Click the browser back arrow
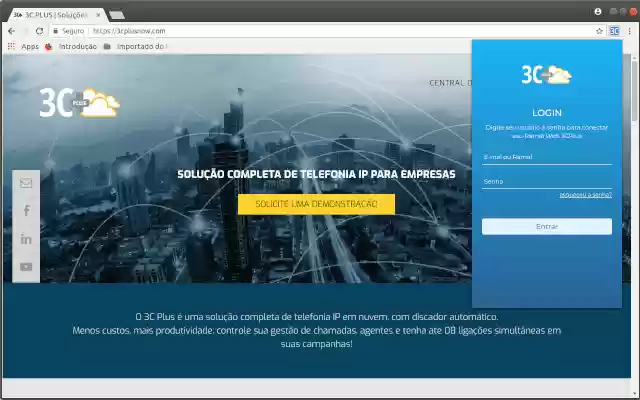Image resolution: width=640 pixels, height=400 pixels. coord(11,31)
